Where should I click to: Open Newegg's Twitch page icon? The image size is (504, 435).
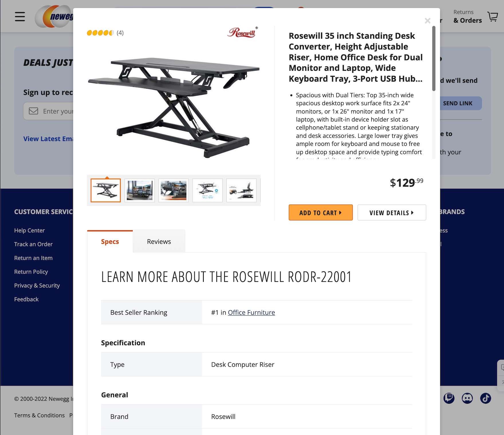[x=449, y=398]
